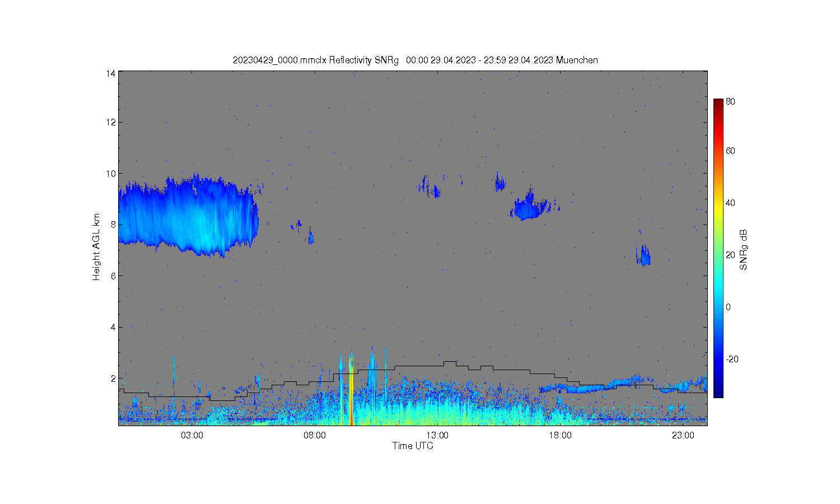Click the 4 km height tick label
The image size is (840, 504).
point(113,327)
